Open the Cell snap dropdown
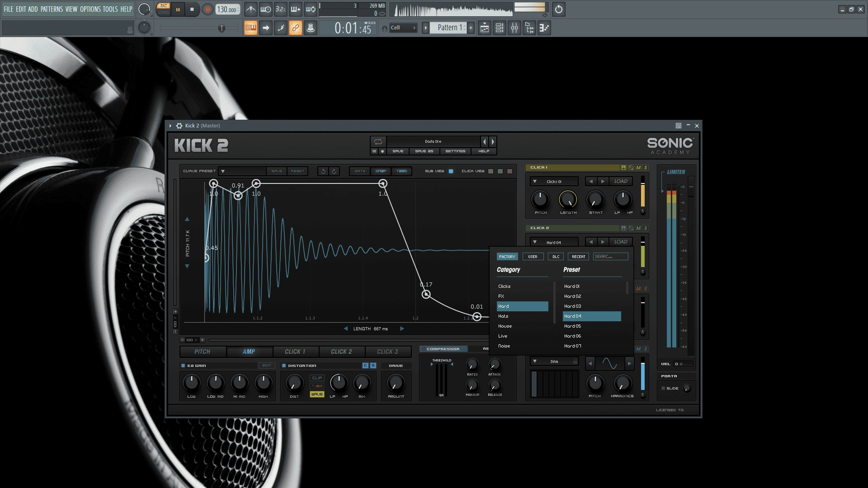Screen dimensions: 868x488 [403, 28]
